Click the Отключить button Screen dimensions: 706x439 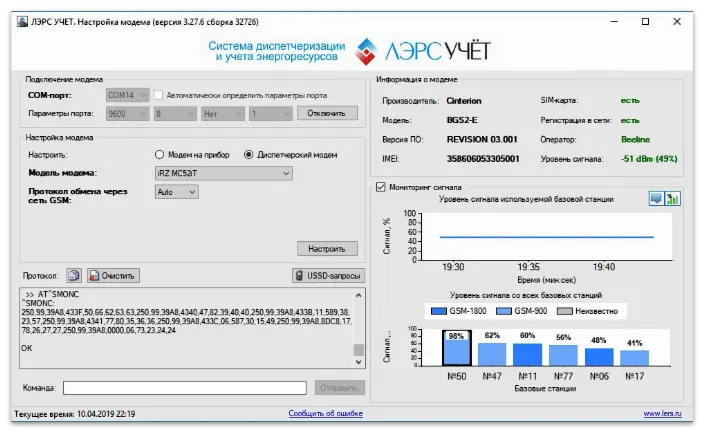(327, 113)
